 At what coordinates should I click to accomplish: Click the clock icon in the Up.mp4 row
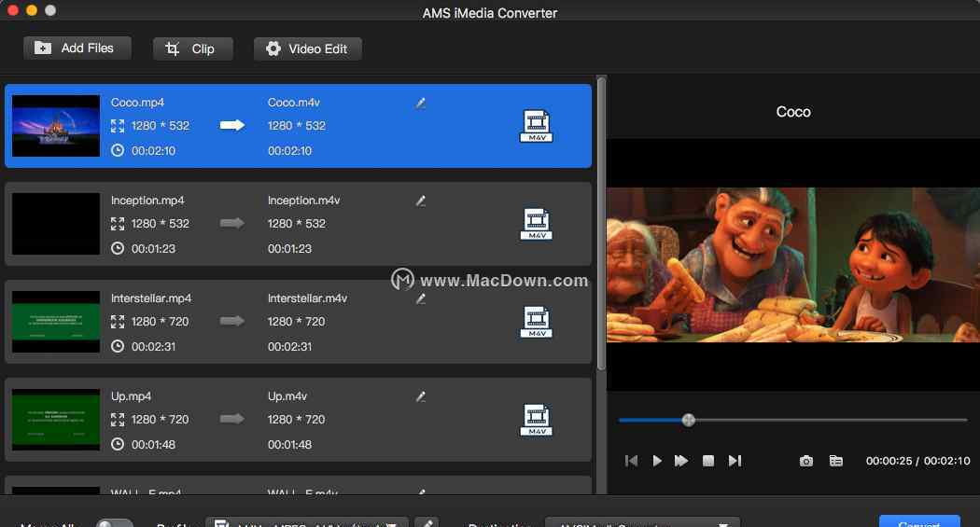coord(118,444)
